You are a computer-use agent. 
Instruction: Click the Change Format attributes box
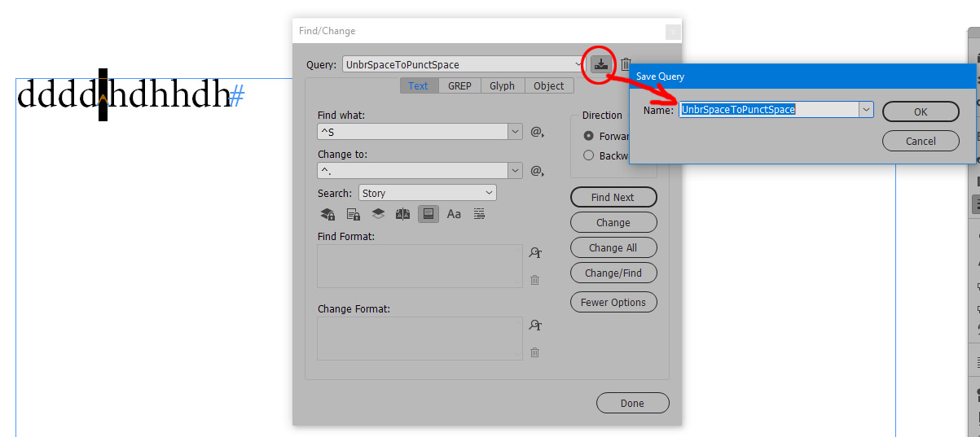coord(420,338)
